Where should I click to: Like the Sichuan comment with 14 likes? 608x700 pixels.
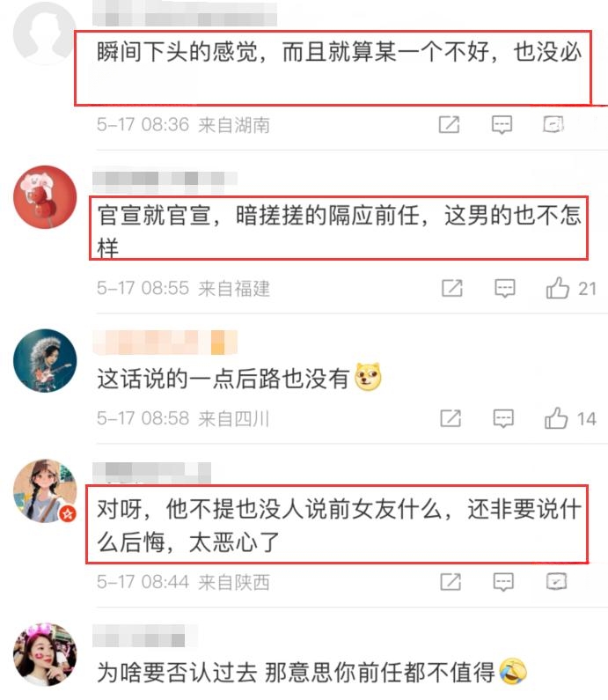point(569,418)
